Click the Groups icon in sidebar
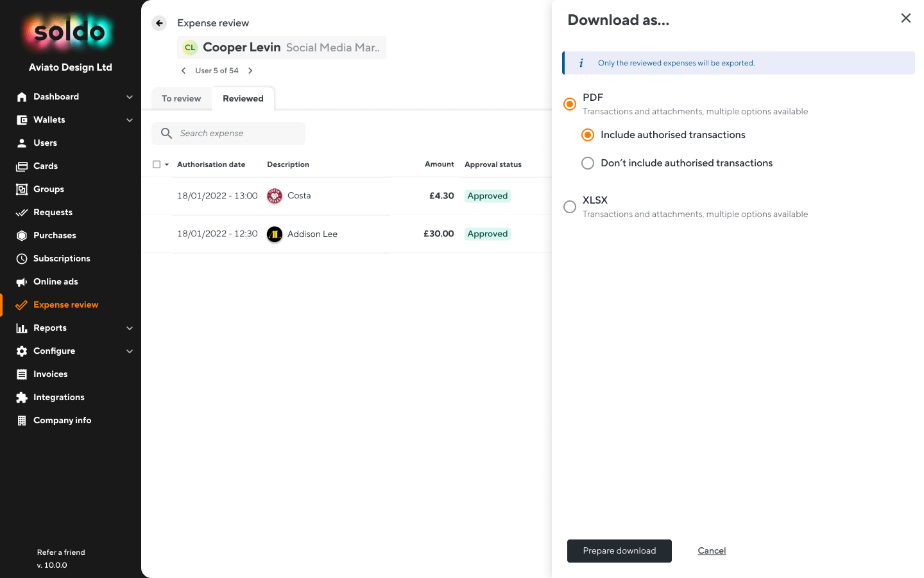The height and width of the screenshot is (578, 924). (22, 189)
